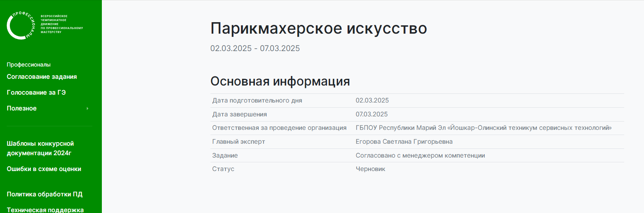Go to Голосование за ГЭ page
Screen dimensions: 644x213
(36, 93)
